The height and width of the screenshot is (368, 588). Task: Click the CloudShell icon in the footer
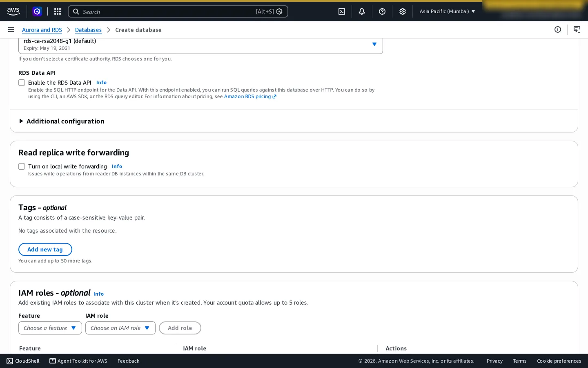point(10,361)
